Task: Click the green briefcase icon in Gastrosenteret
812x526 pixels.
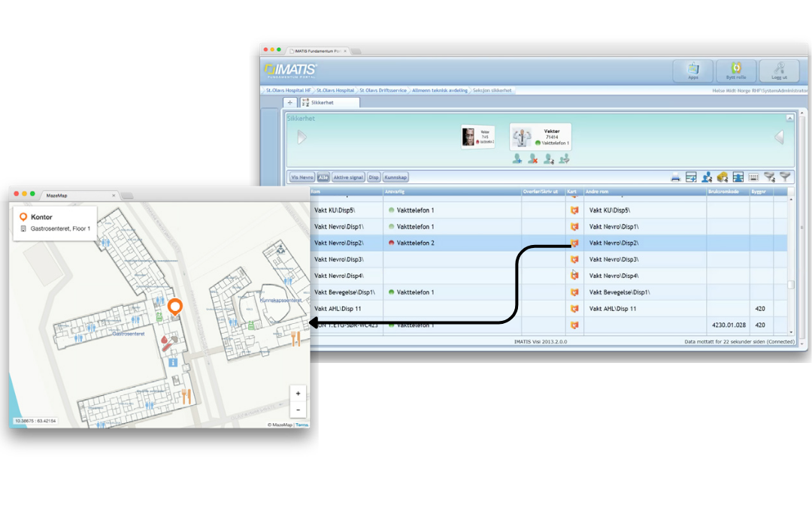Action: (x=159, y=317)
